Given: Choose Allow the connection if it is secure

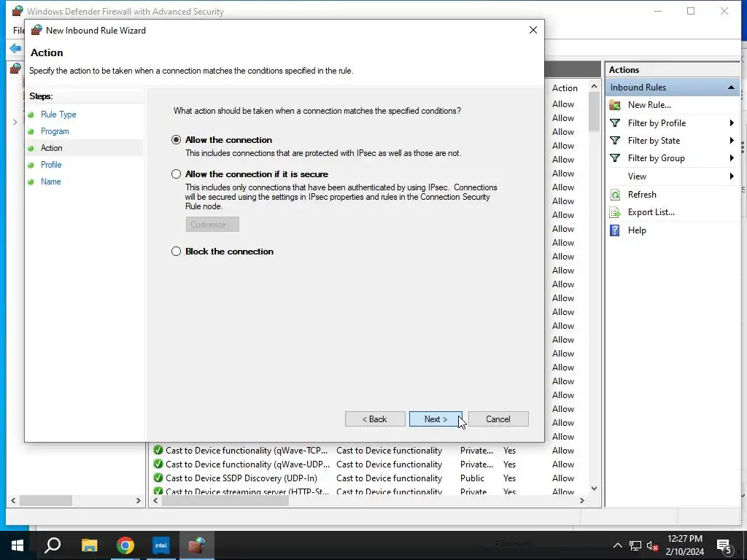Looking at the screenshot, I should coord(177,174).
